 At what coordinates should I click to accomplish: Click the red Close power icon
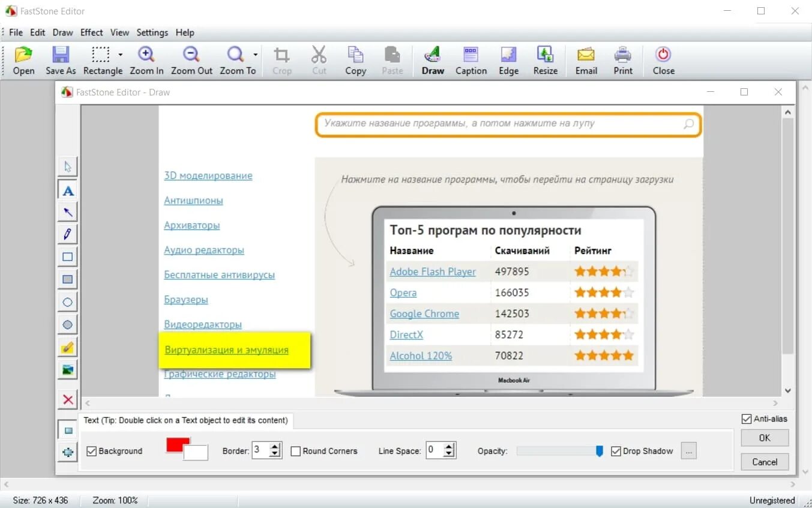point(663,61)
